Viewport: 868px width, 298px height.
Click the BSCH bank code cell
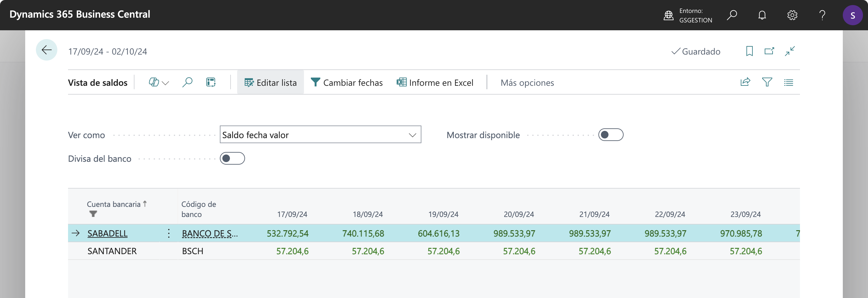pos(193,251)
